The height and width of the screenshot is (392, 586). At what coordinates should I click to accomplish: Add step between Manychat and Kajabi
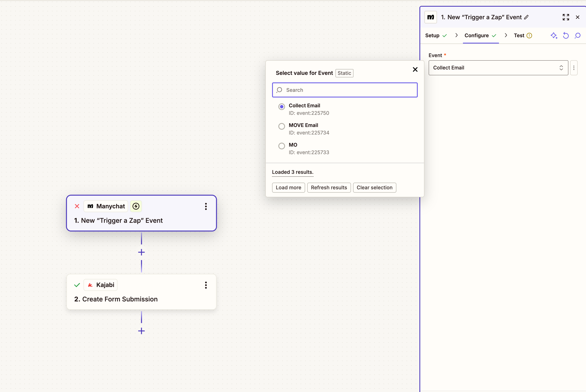[x=141, y=252]
